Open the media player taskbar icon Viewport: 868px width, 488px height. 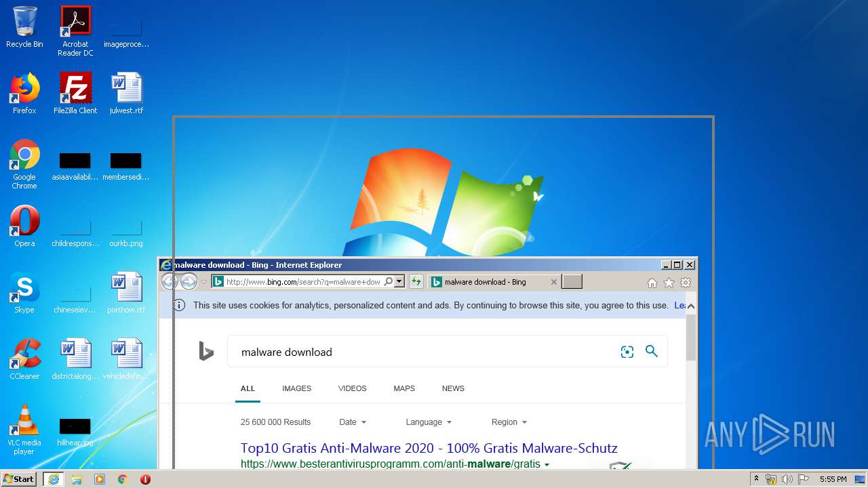100,479
